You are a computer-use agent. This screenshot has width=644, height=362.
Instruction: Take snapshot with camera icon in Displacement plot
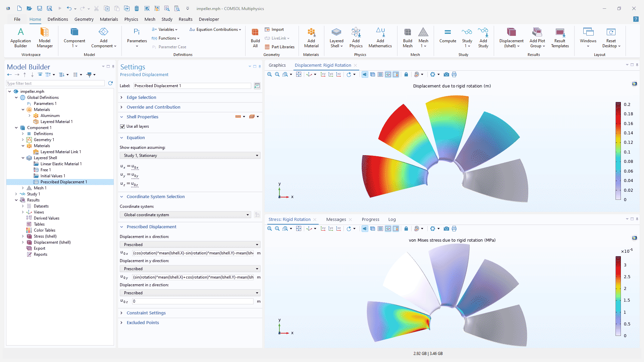tap(446, 74)
